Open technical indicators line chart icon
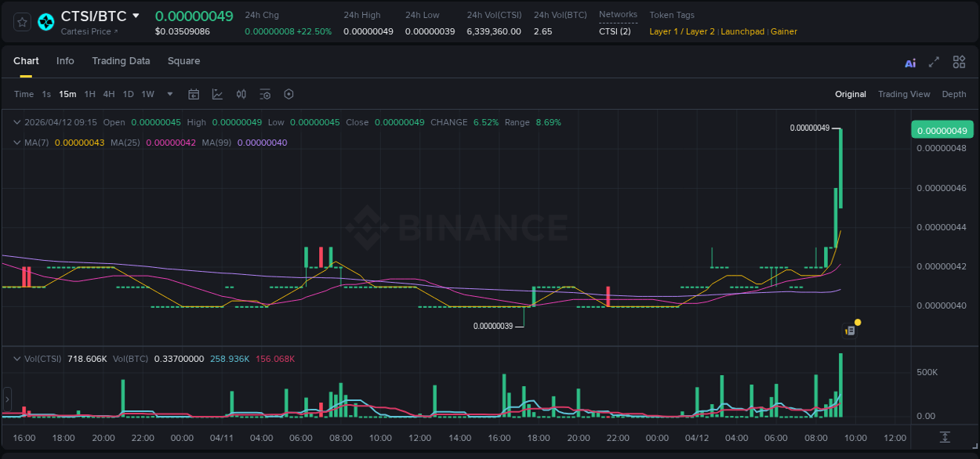The image size is (980, 459). tap(217, 94)
